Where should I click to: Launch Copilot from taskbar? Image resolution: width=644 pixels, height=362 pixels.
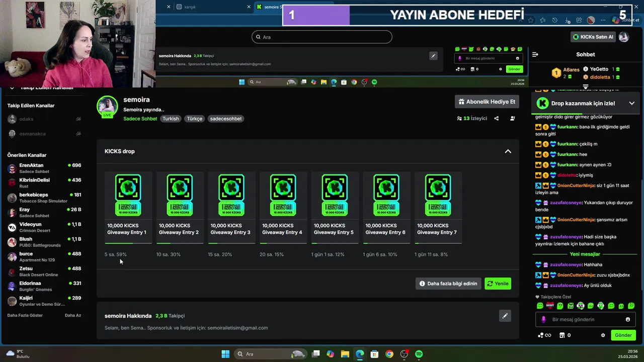click(x=330, y=354)
